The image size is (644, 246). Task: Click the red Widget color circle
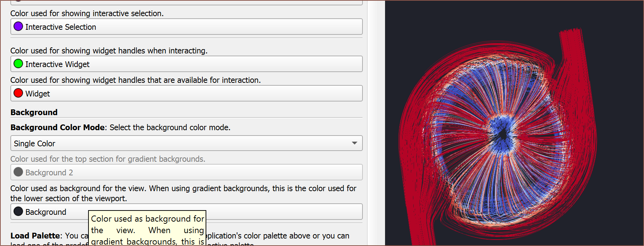click(x=18, y=93)
